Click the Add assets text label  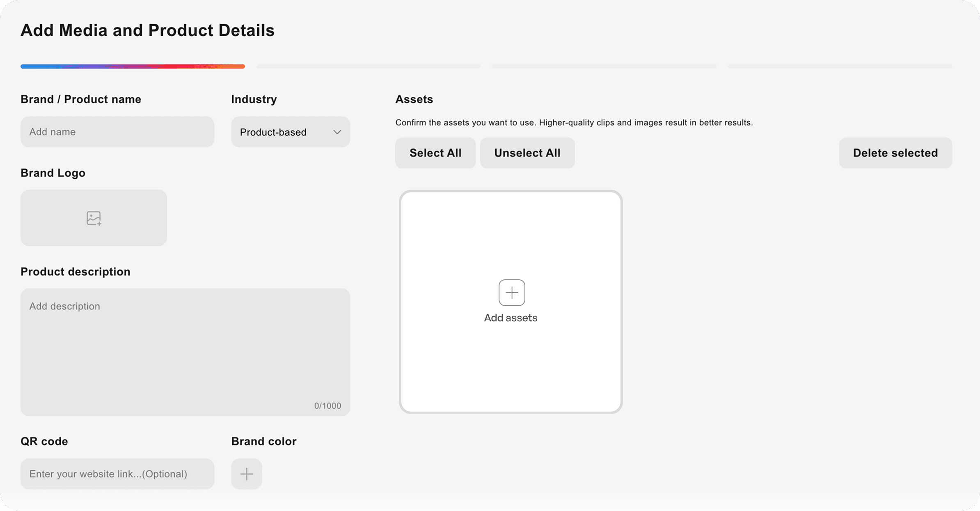pos(511,318)
